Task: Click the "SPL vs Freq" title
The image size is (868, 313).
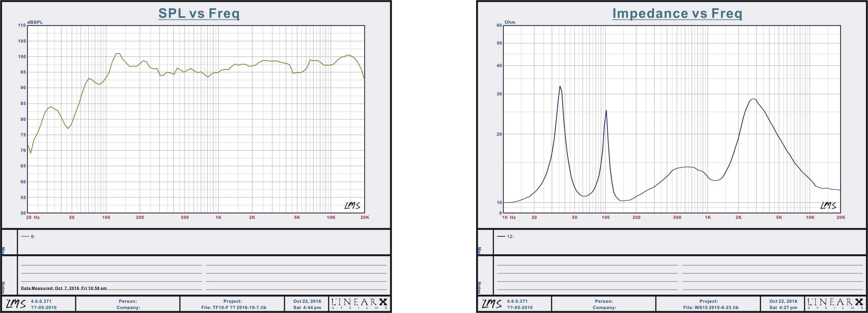Action: click(199, 14)
